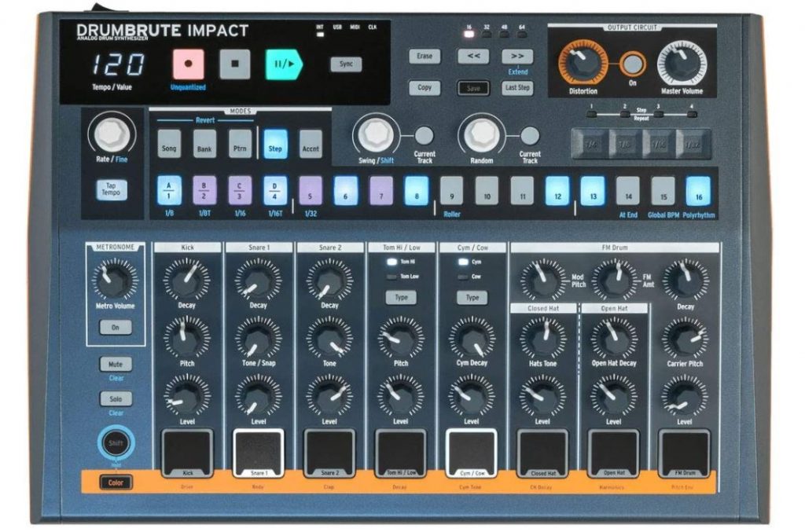Hit the FM Drum pad
Viewport: 805px width, 532px height.
coord(685,454)
